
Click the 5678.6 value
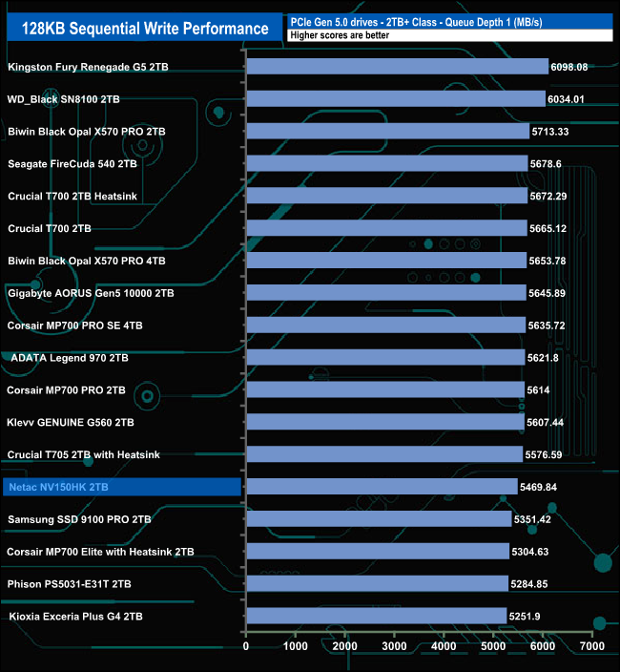(546, 164)
